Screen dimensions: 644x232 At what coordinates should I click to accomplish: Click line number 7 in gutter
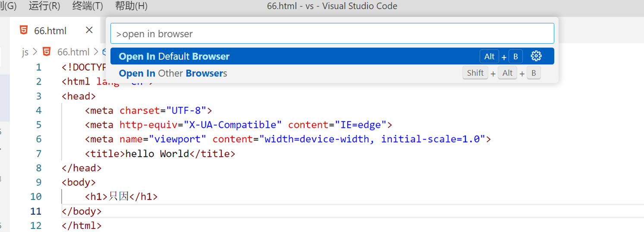pyautogui.click(x=39, y=153)
